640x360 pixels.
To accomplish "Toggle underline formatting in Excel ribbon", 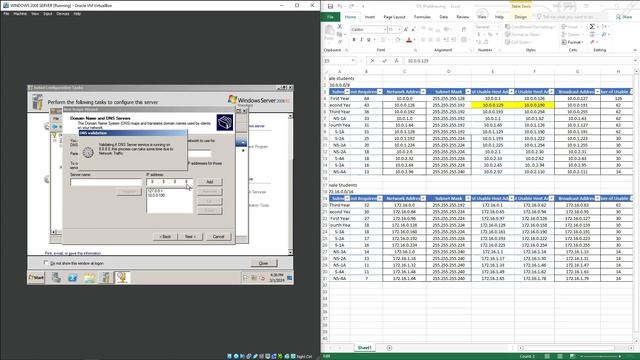I will pyautogui.click(x=368, y=40).
